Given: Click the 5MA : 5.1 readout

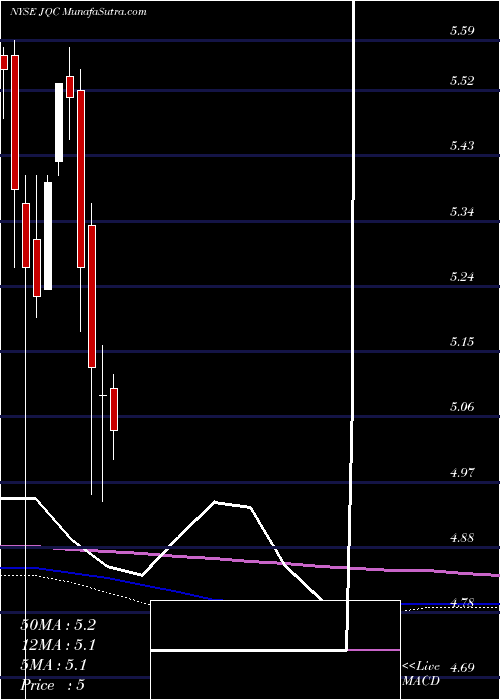Looking at the screenshot, I should click(54, 665).
